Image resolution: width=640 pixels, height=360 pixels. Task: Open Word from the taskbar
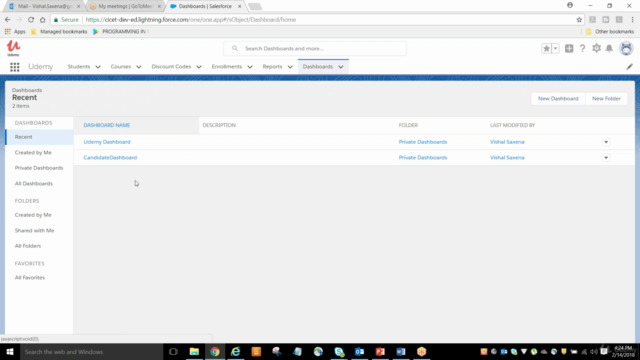401,352
